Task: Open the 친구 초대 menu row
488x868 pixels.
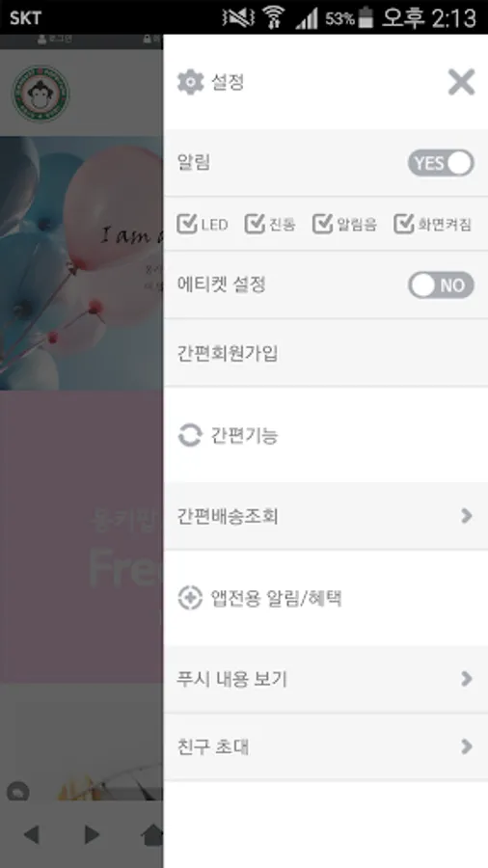Action: (x=326, y=746)
